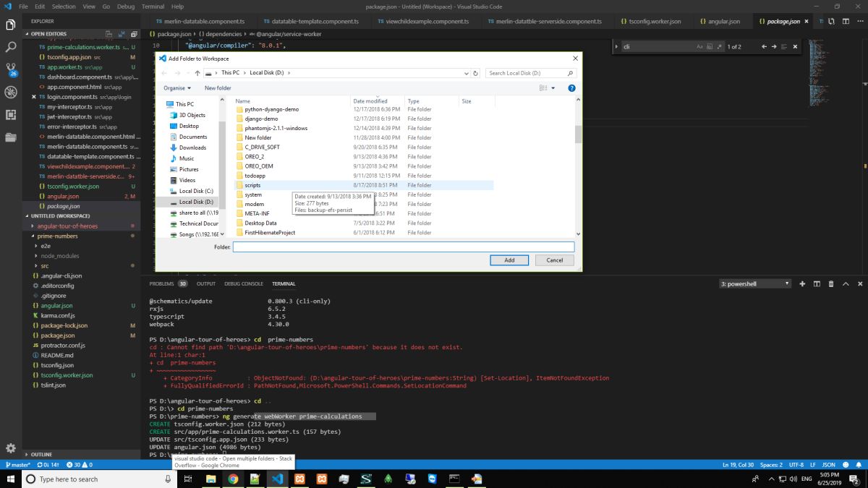Refresh the dialog address bar

475,73
